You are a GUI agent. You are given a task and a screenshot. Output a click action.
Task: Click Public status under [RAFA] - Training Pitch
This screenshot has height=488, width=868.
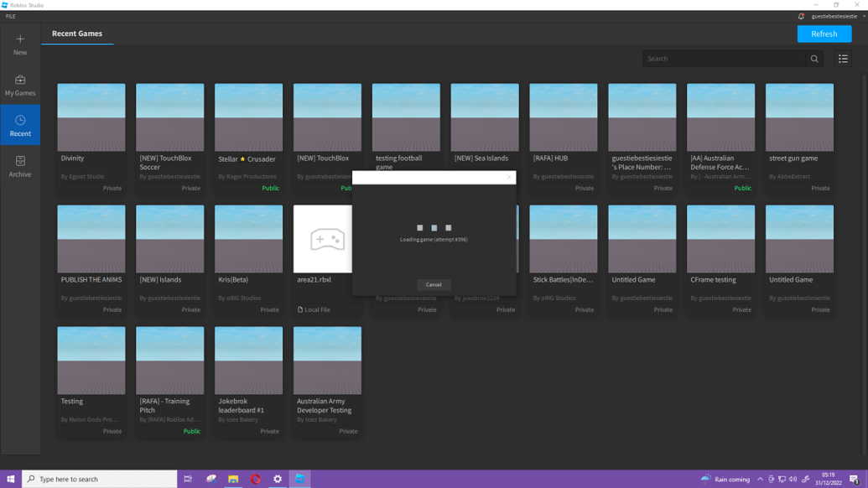192,432
